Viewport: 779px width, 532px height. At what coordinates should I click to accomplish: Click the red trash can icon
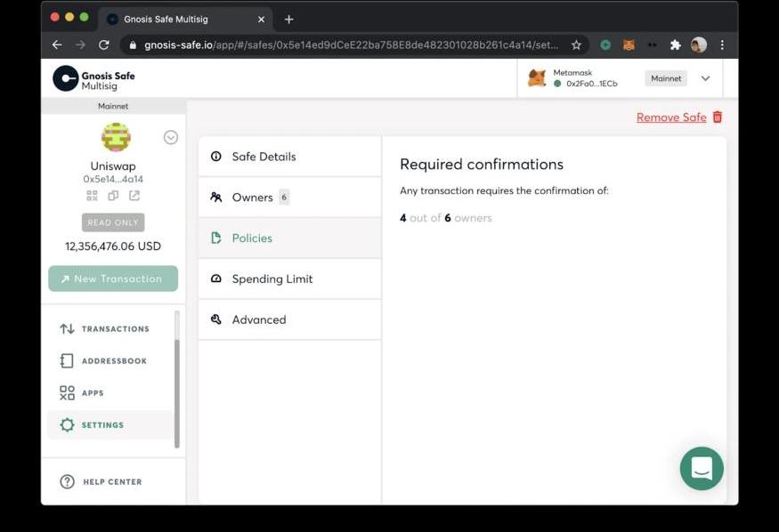point(718,117)
